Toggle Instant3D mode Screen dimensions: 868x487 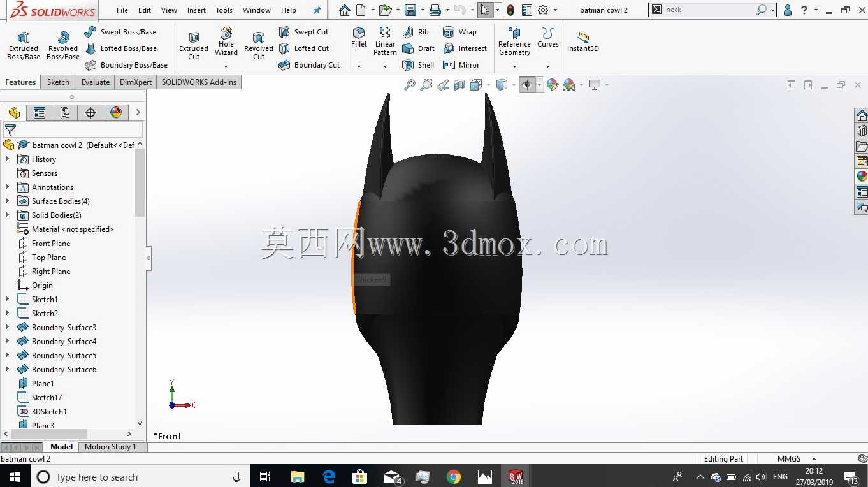[x=582, y=41]
